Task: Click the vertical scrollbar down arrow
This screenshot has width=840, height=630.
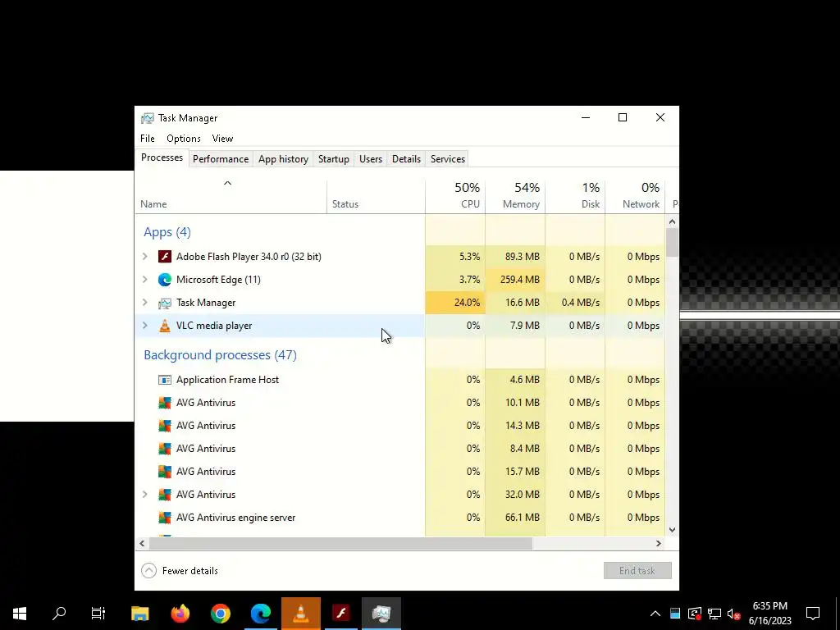Action: 673,530
